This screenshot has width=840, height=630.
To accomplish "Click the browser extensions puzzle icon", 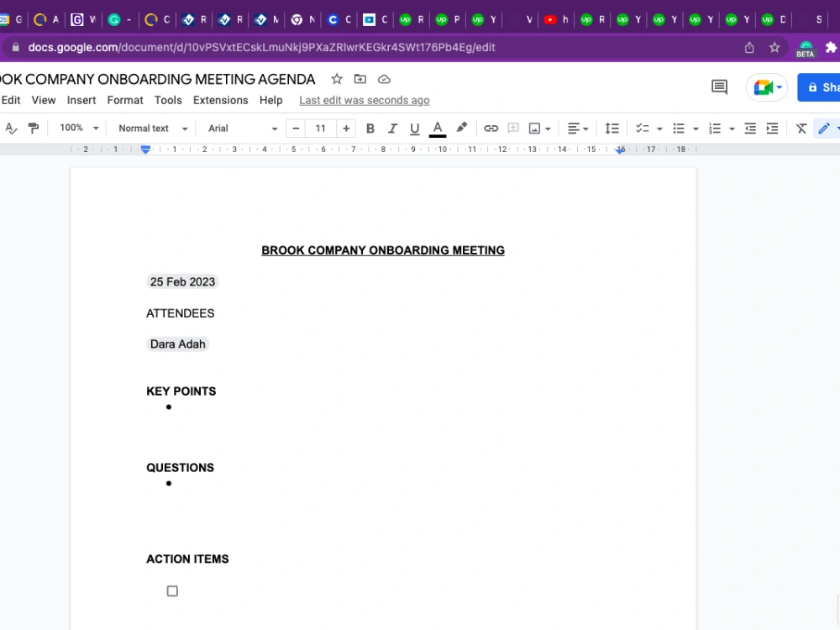I will click(x=831, y=48).
